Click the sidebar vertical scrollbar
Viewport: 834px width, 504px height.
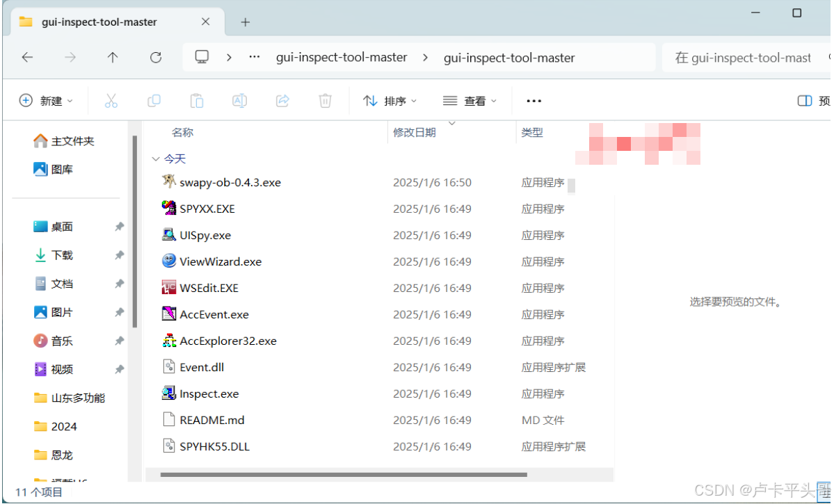(134, 231)
